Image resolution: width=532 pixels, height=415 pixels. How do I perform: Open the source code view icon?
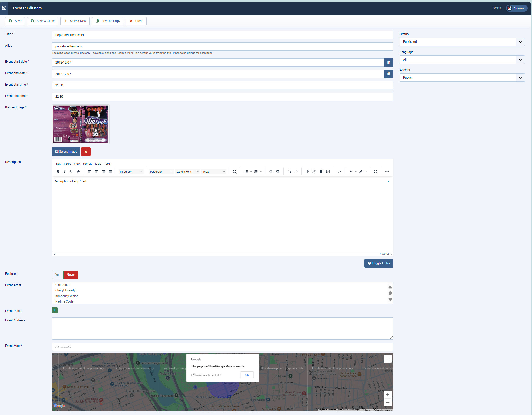339,172
